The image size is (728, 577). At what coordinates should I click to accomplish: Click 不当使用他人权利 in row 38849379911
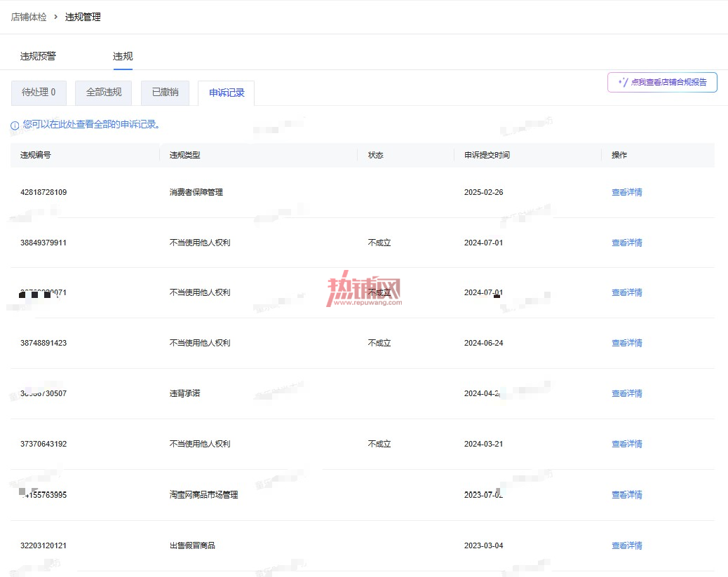[200, 243]
